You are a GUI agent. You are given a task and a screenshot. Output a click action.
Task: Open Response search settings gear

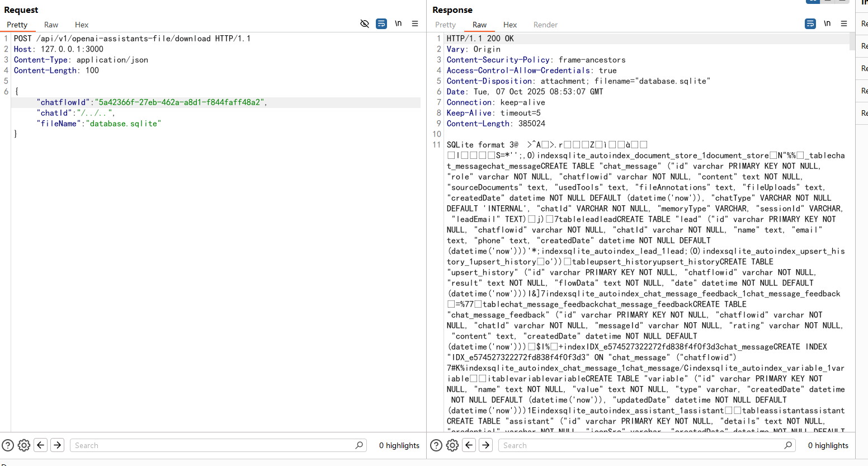tap(452, 445)
